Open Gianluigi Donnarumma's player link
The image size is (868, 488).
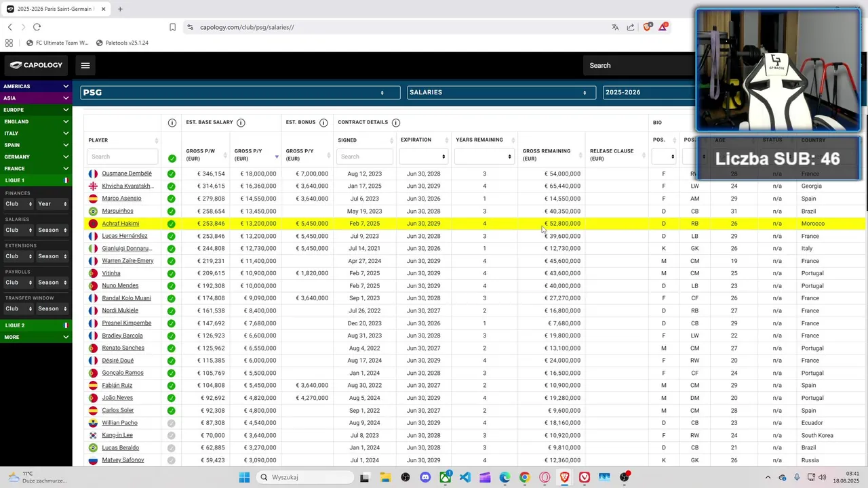pyautogui.click(x=127, y=249)
